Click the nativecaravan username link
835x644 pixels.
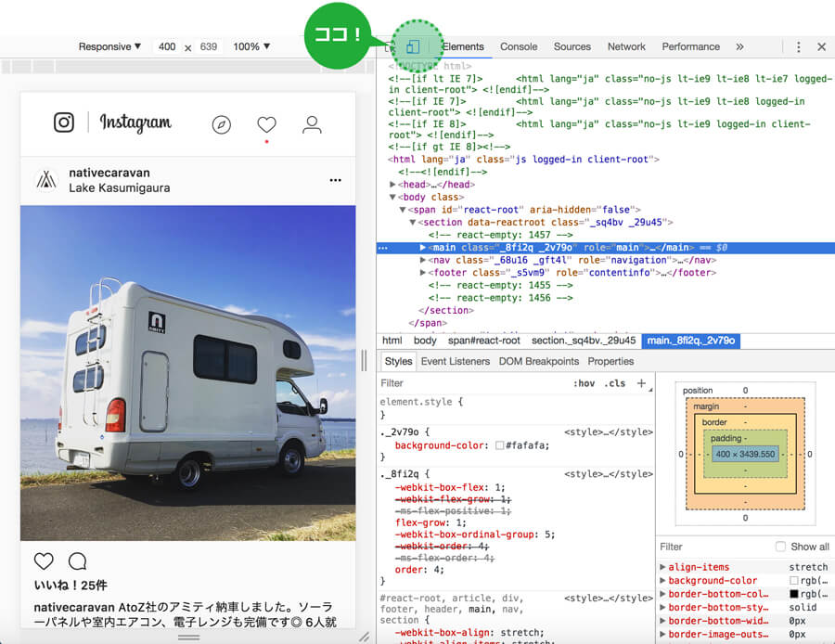(x=109, y=173)
